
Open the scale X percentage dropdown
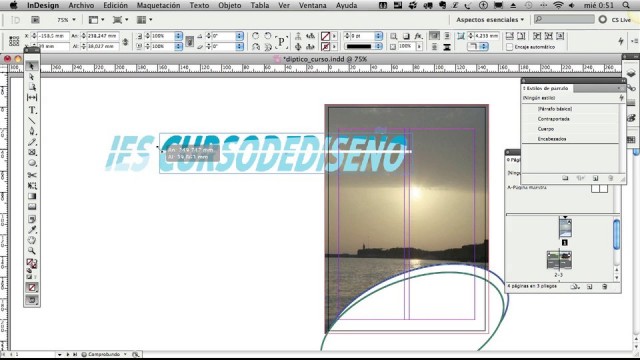(x=178, y=36)
